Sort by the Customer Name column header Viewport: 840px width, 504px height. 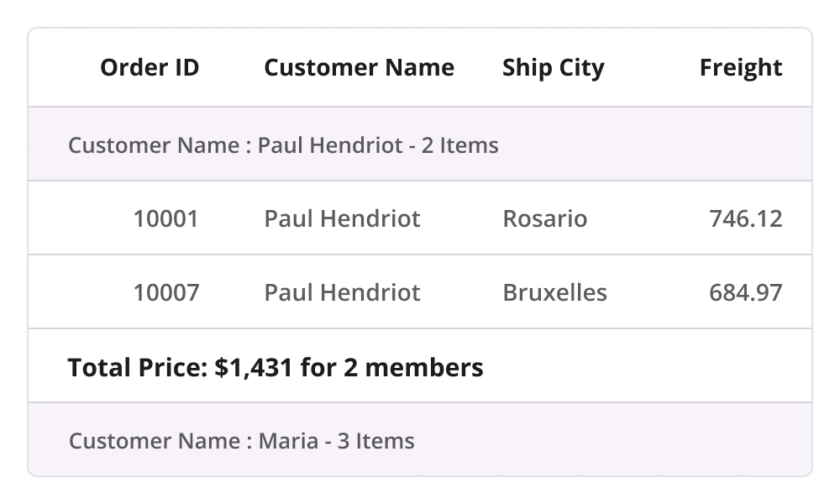(359, 68)
